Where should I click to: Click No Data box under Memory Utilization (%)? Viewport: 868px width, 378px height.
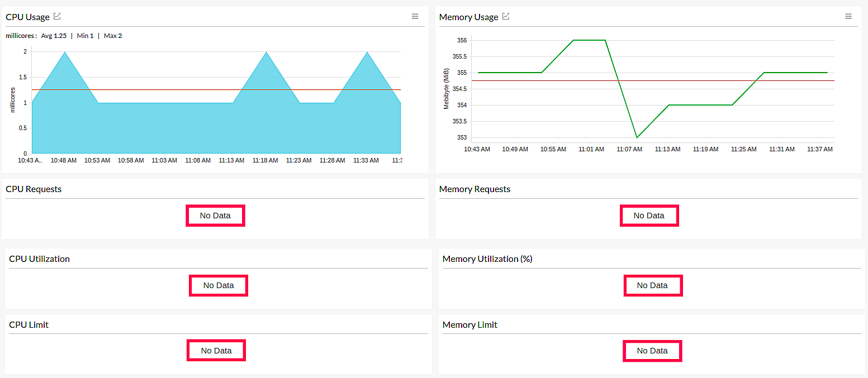(652, 285)
